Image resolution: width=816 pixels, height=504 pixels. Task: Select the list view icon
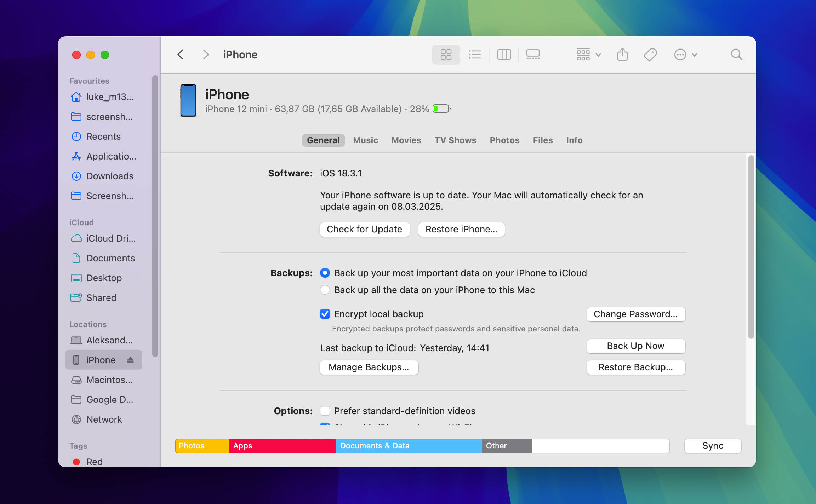[x=475, y=55]
